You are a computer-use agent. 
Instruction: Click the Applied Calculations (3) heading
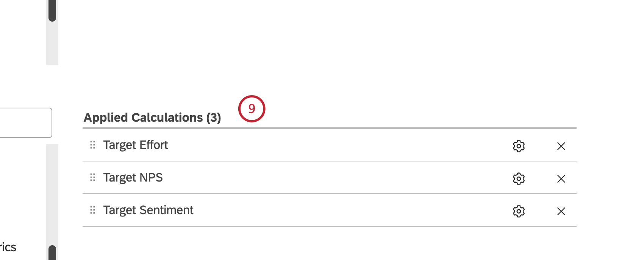(x=152, y=117)
